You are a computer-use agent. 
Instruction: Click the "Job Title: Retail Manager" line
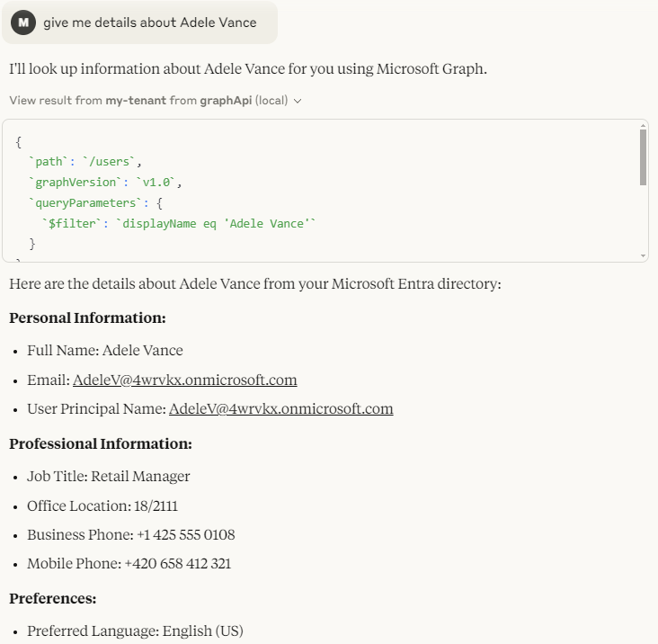tap(109, 476)
